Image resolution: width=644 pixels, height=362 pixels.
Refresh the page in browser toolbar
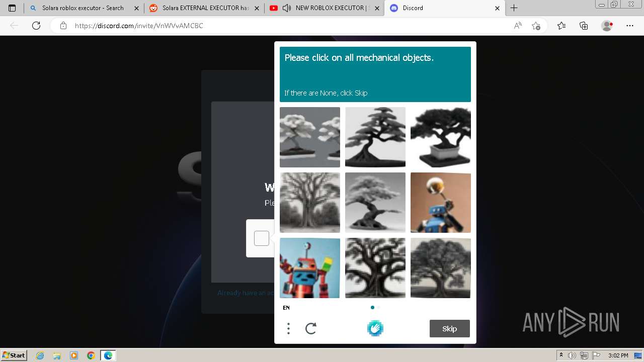(36, 26)
